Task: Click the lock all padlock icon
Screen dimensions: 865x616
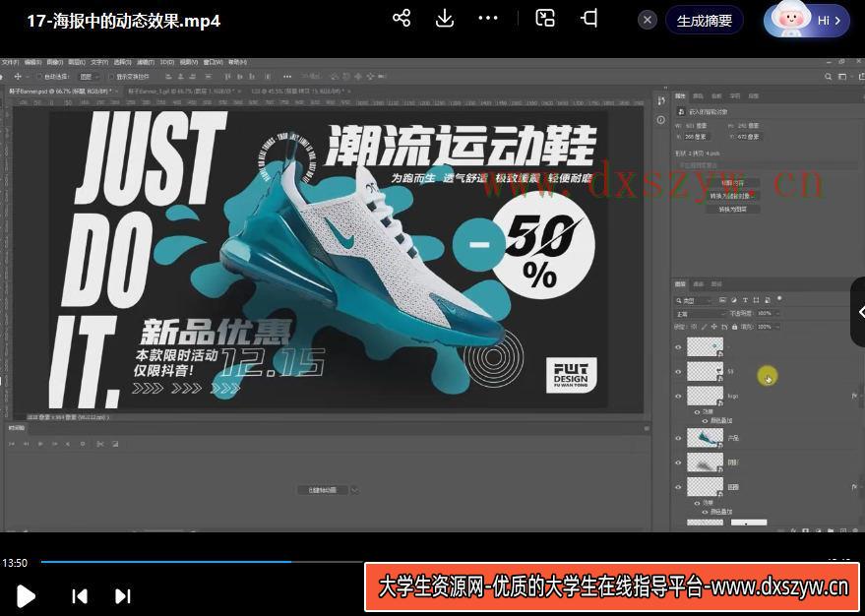Action: click(x=734, y=327)
